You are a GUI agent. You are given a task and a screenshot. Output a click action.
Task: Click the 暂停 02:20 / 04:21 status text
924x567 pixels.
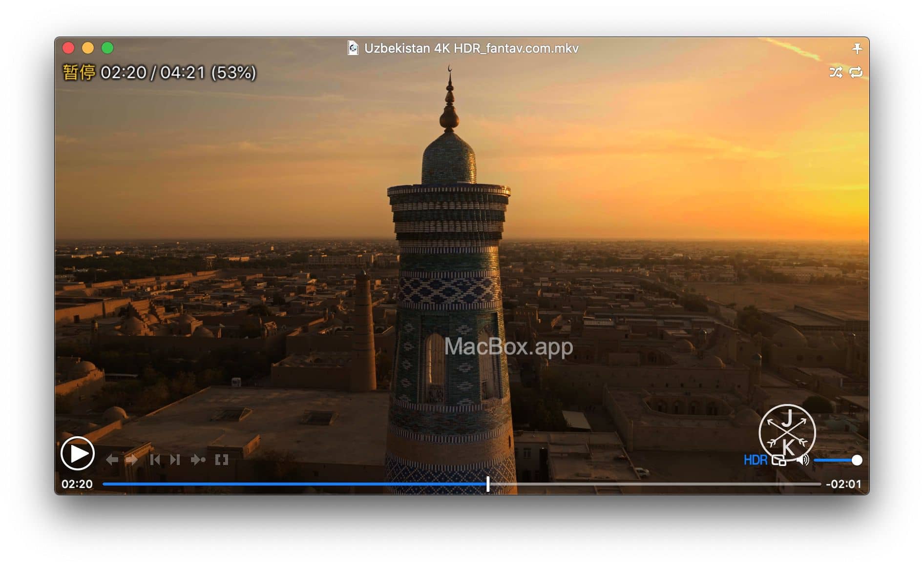pos(160,73)
